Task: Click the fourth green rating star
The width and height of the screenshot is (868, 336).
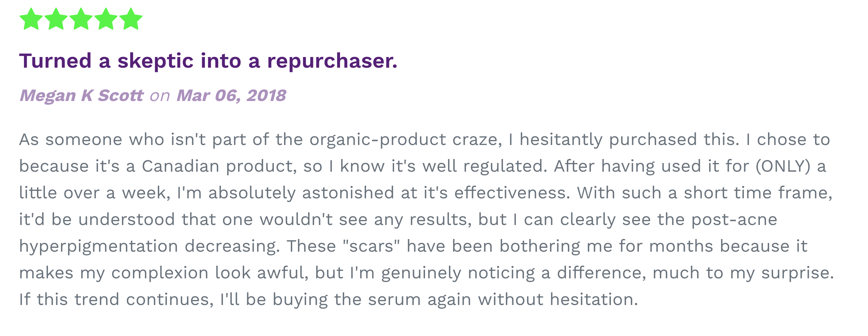Action: [106, 19]
